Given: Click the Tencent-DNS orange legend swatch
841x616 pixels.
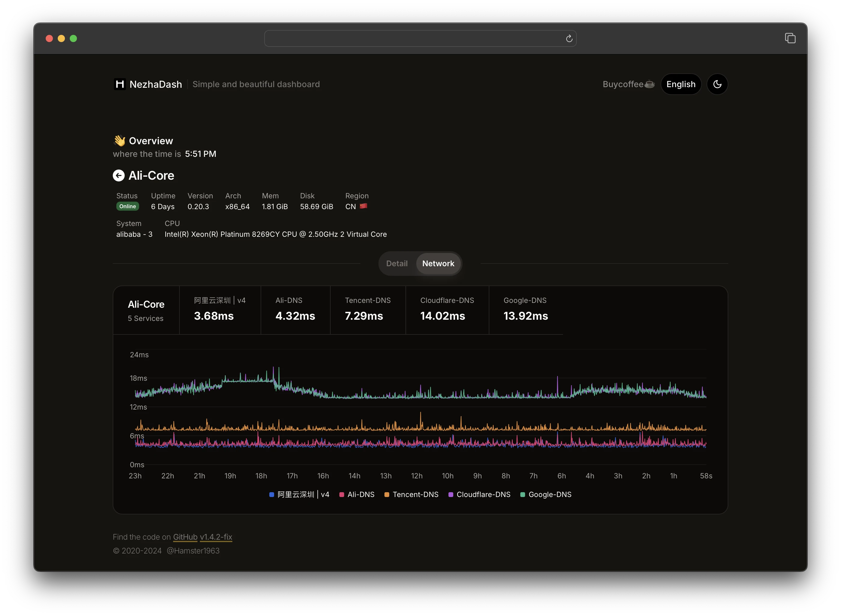Looking at the screenshot, I should click(x=387, y=495).
